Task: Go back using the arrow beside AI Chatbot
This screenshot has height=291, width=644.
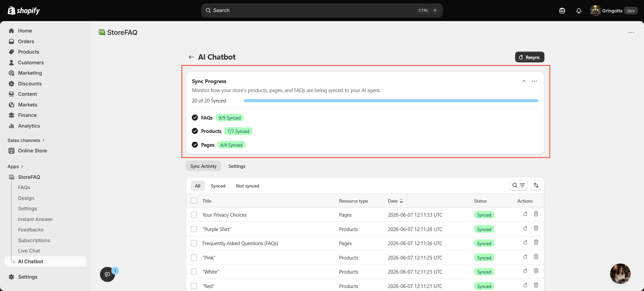Action: (x=191, y=57)
